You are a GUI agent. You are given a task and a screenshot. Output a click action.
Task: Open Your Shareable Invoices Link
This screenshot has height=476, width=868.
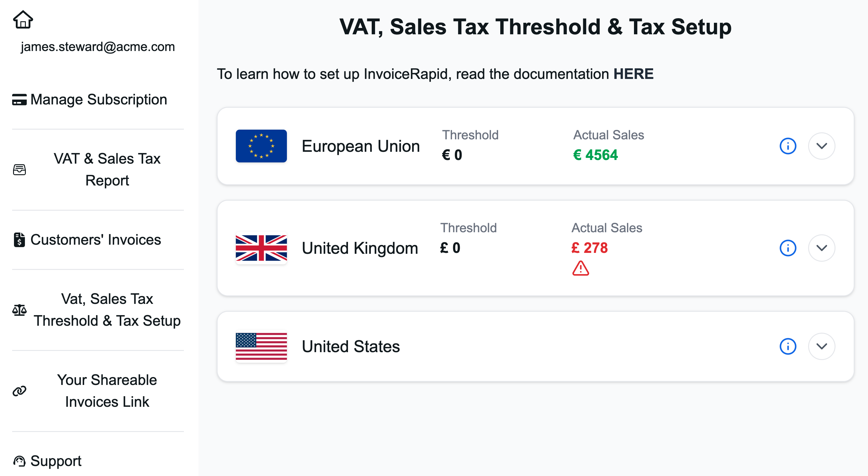[107, 390]
